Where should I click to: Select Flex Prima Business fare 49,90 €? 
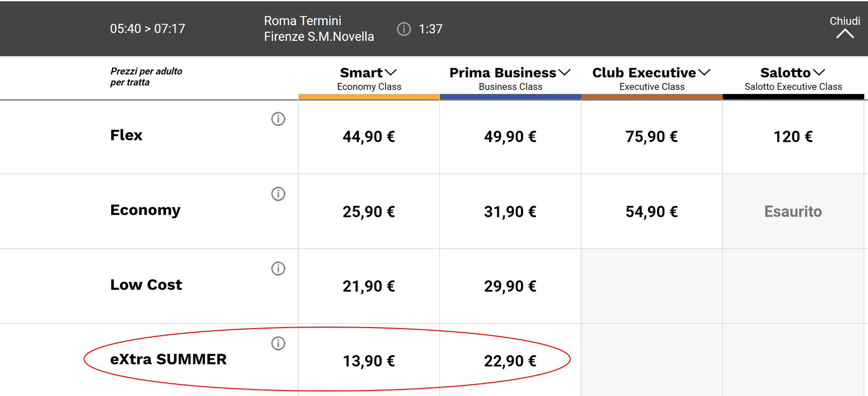tap(510, 137)
